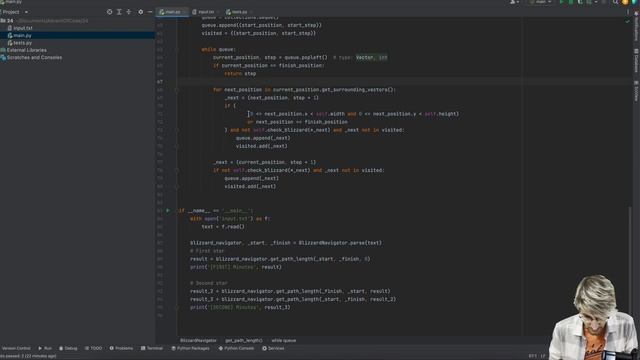The height and width of the screenshot is (360, 640).
Task: Open Project panel settings gear
Action: pyautogui.click(x=141, y=12)
